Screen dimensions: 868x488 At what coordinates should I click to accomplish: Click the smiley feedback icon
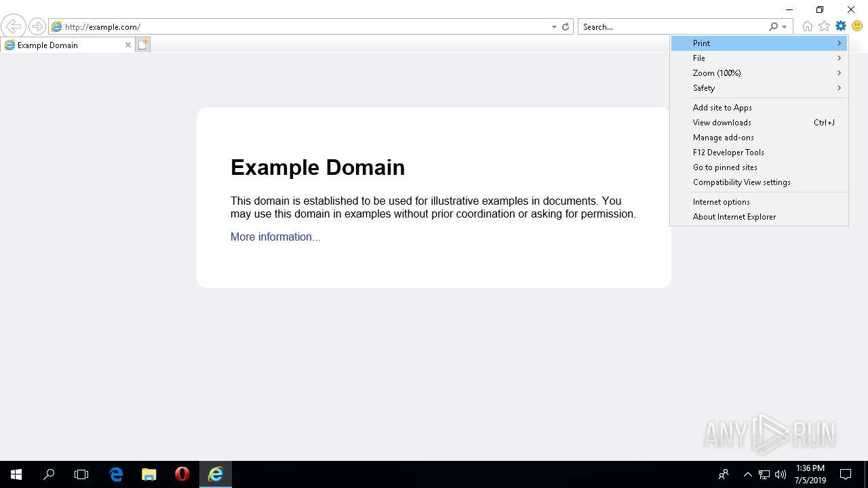coord(857,26)
